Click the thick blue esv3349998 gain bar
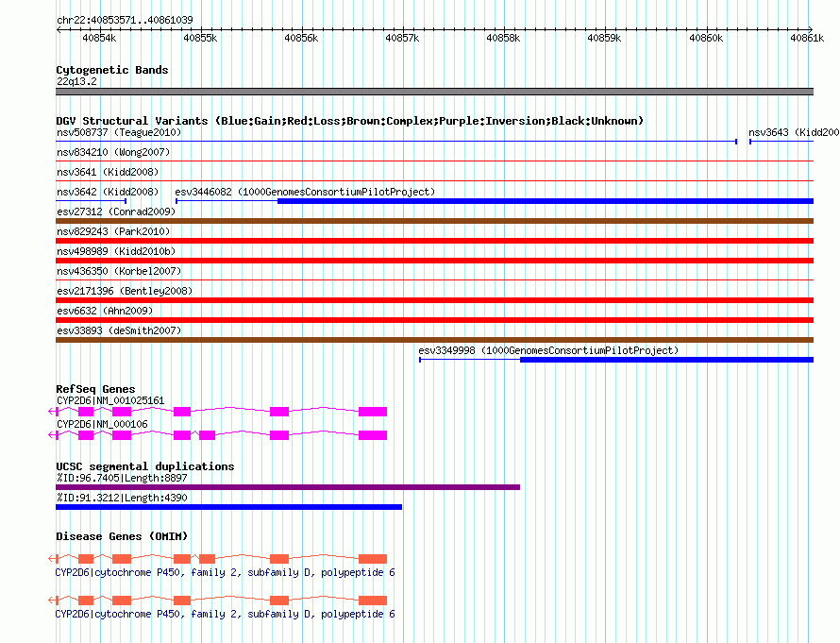This screenshot has width=840, height=643. [x=667, y=360]
